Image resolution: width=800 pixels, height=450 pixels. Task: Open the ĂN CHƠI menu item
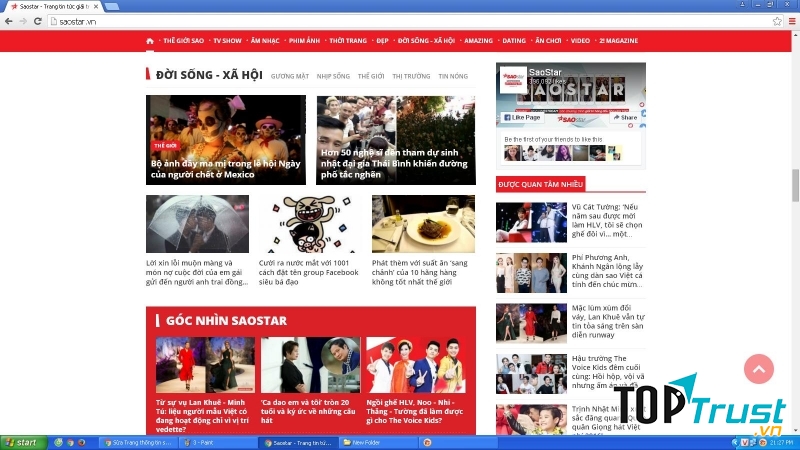tap(548, 41)
